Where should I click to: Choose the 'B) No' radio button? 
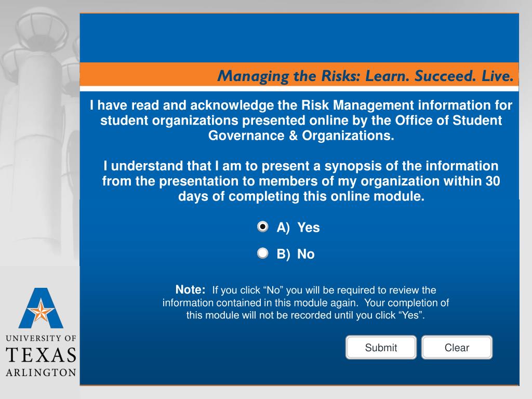click(x=262, y=253)
